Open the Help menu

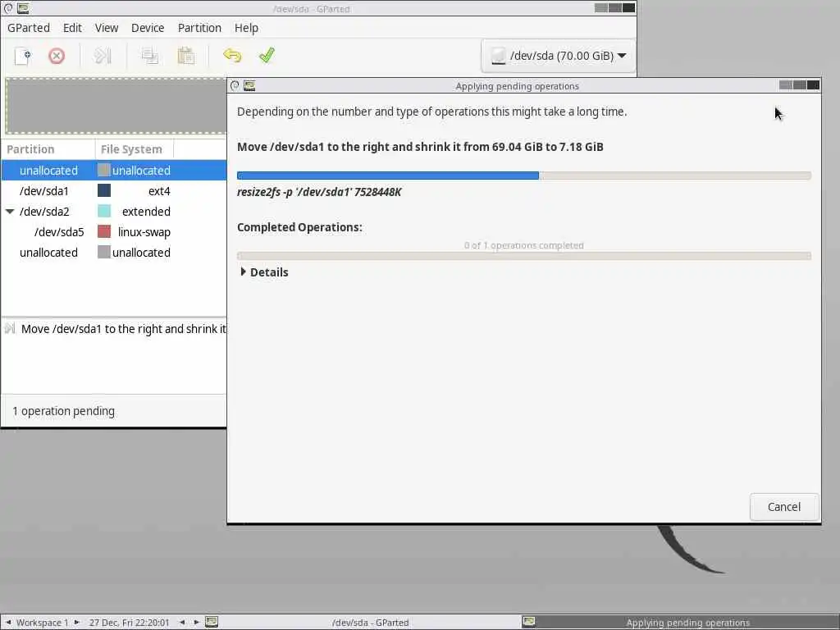(246, 28)
